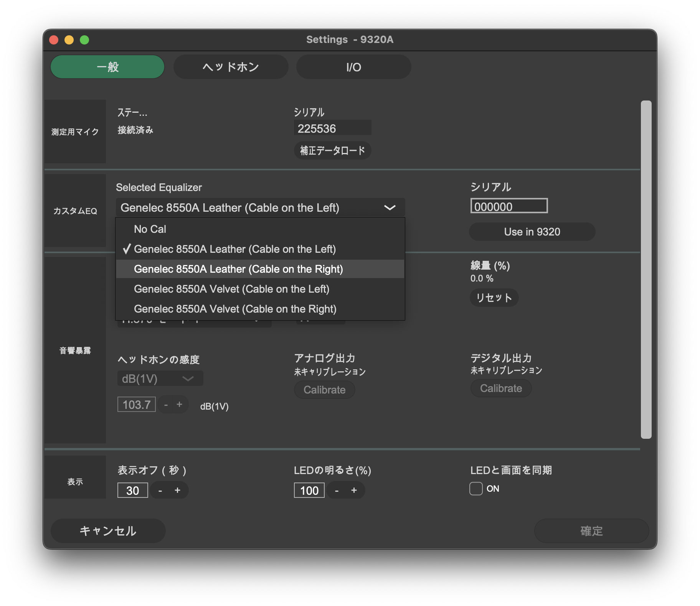Click the 103.7 sensitivity value field
This screenshot has width=700, height=606.
pyautogui.click(x=136, y=404)
